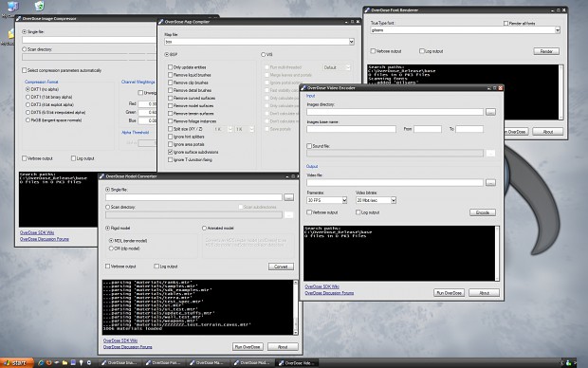Enable Ignore T-junction fixing
The width and height of the screenshot is (588, 368).
coord(171,159)
